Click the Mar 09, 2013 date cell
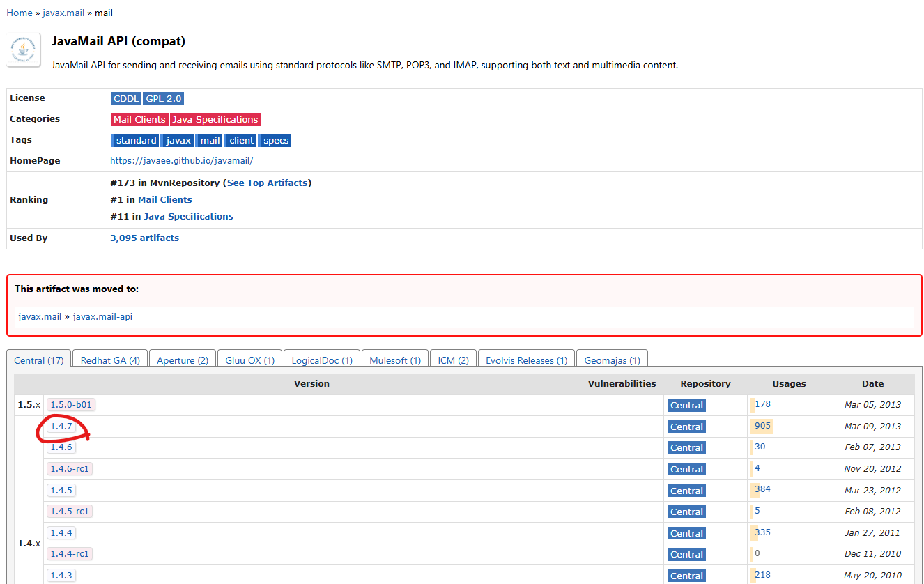The height and width of the screenshot is (584, 924). click(x=872, y=427)
